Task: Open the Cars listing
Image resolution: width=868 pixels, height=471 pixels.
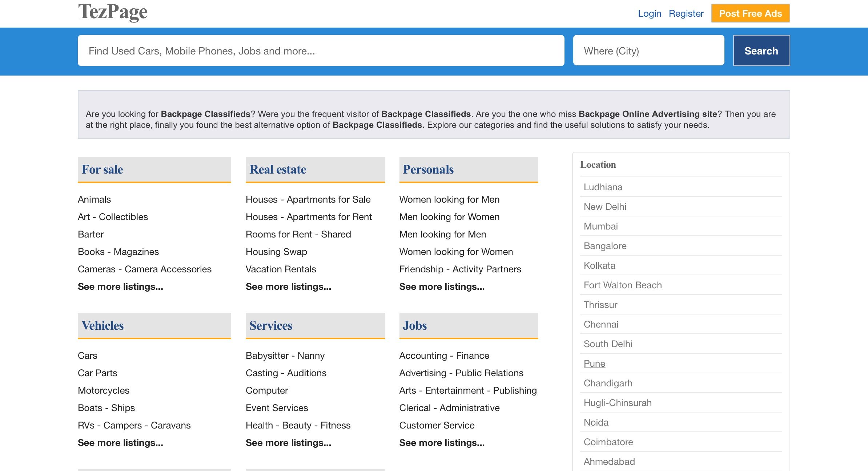Action: coord(88,355)
